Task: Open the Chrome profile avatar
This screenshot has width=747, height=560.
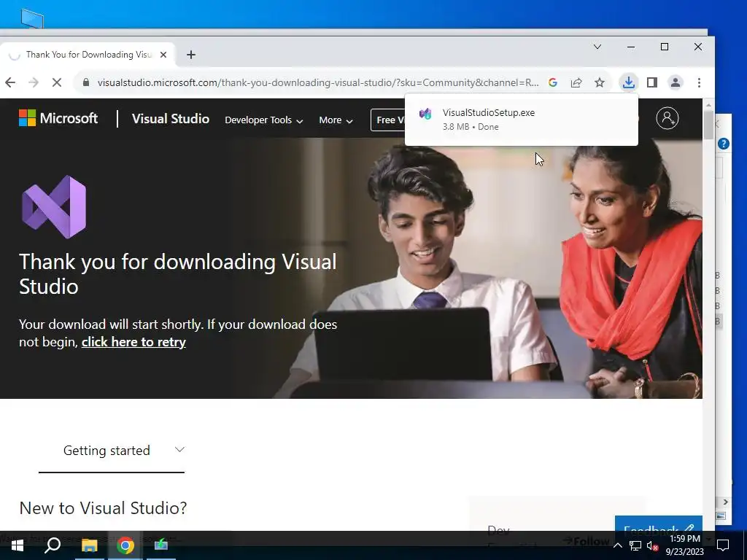Action: click(675, 82)
